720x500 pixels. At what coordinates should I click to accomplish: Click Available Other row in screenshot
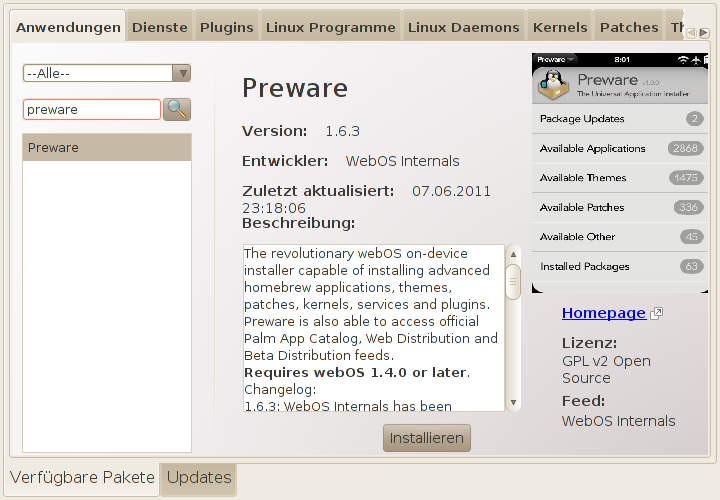pos(620,237)
